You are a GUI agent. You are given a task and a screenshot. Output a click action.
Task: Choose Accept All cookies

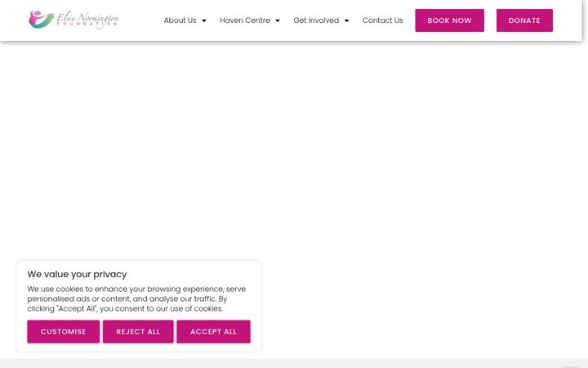click(213, 331)
